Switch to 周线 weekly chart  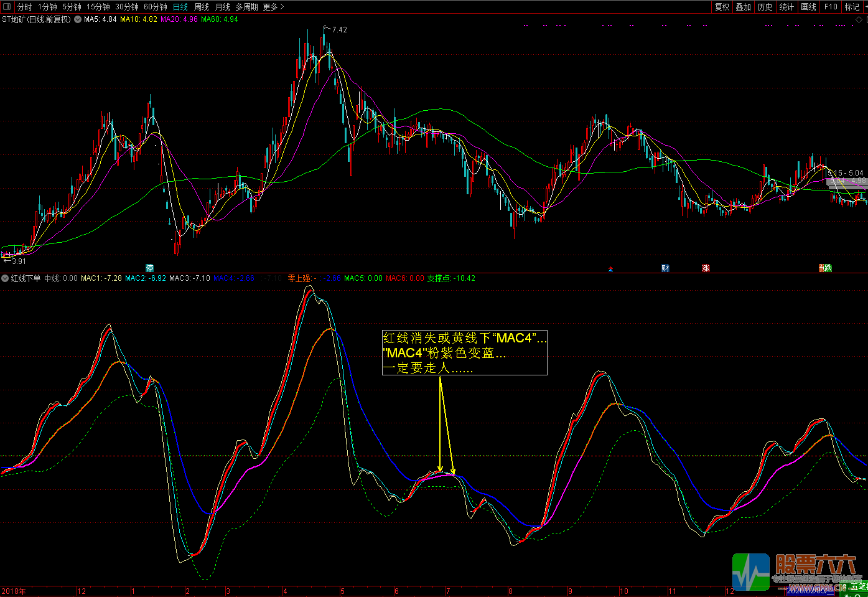click(x=202, y=7)
